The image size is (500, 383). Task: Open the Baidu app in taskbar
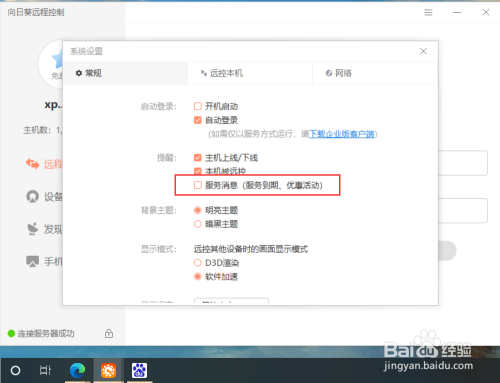[139, 370]
